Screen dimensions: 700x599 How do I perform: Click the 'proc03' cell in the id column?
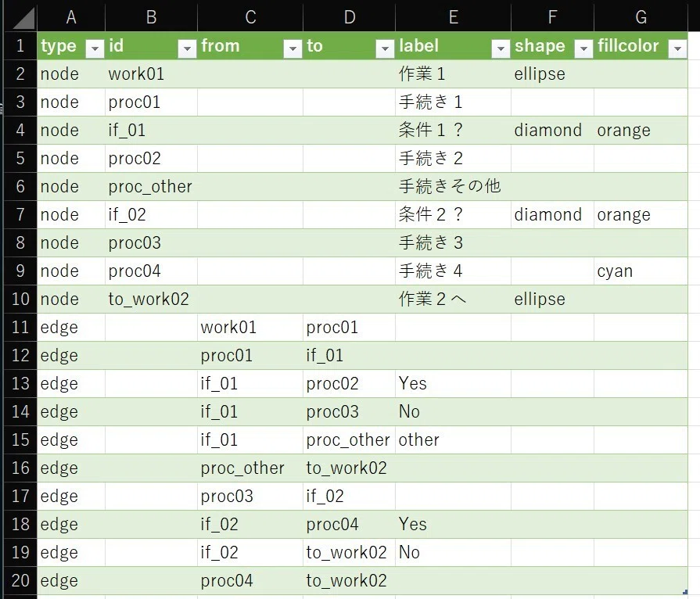pyautogui.click(x=151, y=243)
